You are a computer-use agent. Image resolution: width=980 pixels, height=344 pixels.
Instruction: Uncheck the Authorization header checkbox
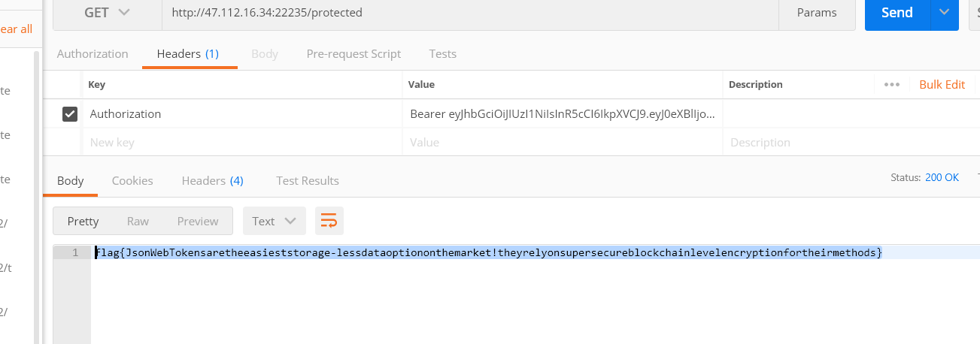click(x=70, y=114)
